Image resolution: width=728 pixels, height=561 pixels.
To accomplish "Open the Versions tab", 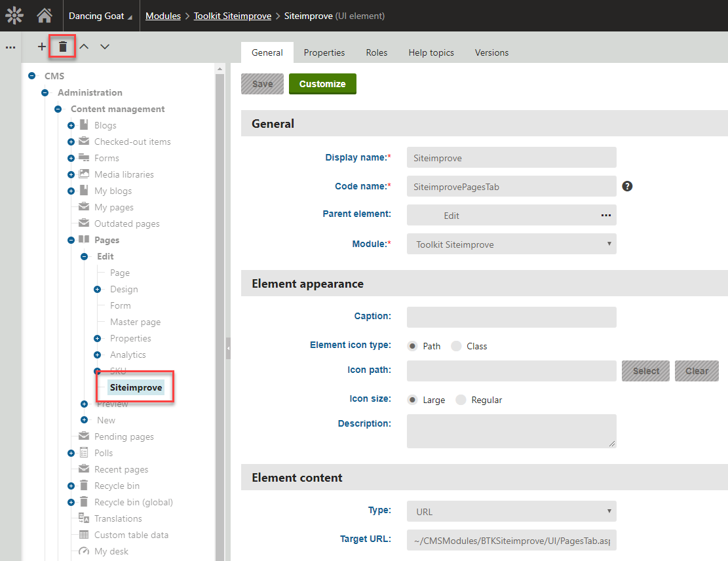I will coord(491,52).
